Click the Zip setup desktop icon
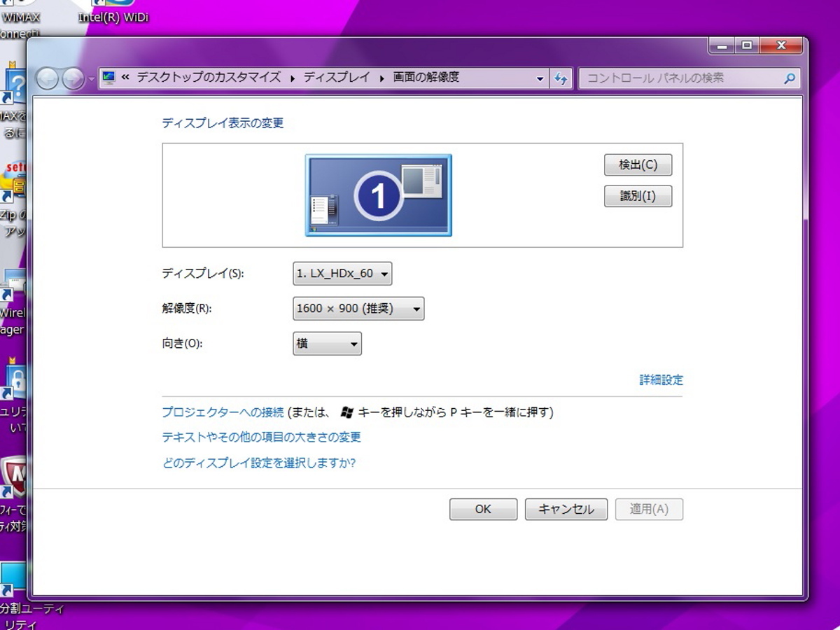This screenshot has height=630, width=840. 13,199
